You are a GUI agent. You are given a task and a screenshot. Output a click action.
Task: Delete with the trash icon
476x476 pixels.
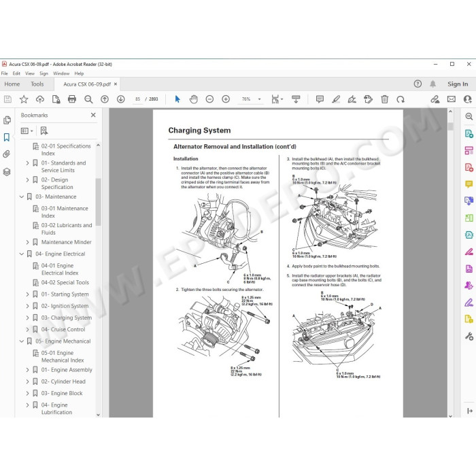385,99
